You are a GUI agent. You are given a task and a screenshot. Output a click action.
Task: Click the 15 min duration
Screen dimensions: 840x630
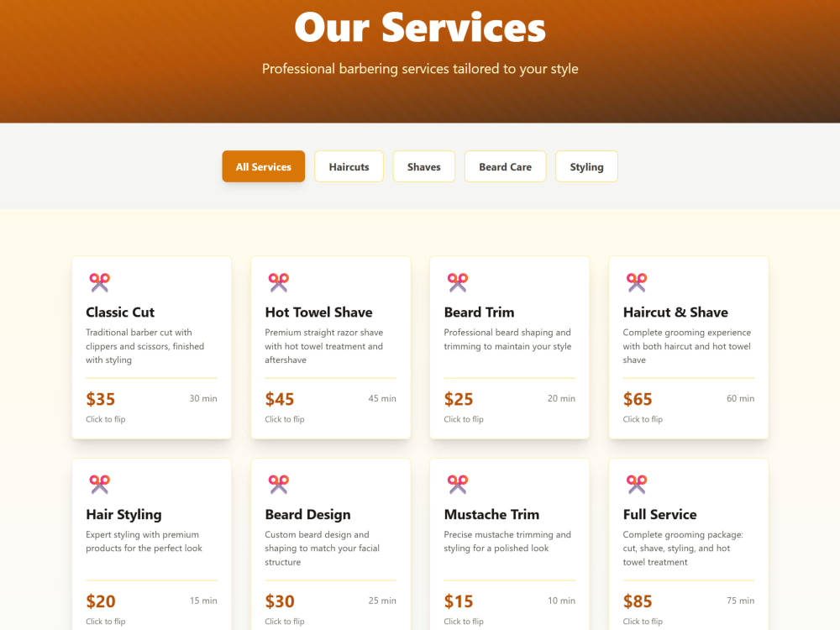203,601
